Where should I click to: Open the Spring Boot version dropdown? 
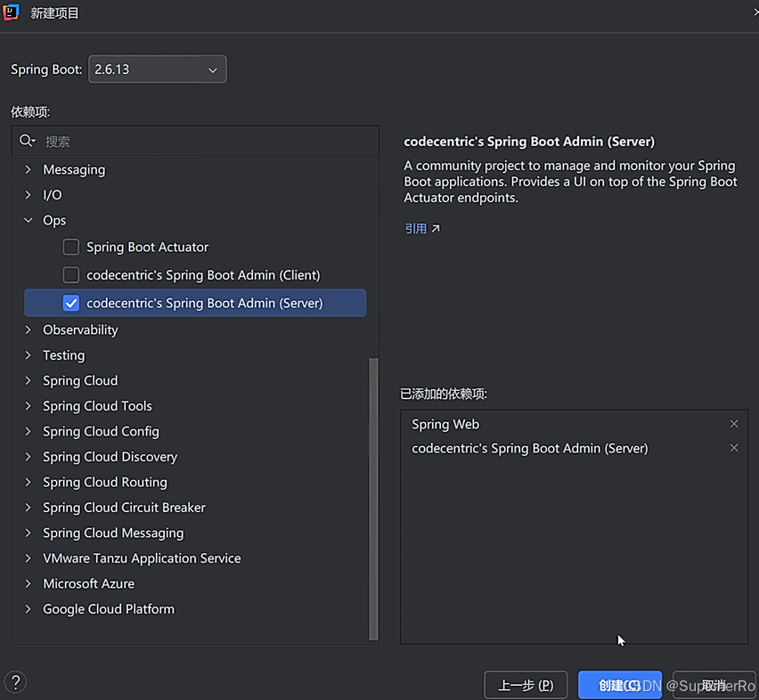(158, 69)
